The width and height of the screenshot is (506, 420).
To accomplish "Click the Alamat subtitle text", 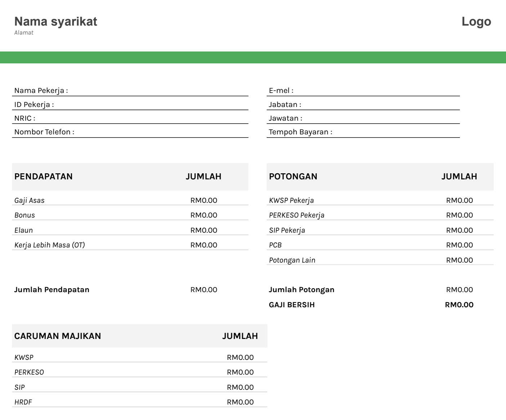I will (23, 33).
